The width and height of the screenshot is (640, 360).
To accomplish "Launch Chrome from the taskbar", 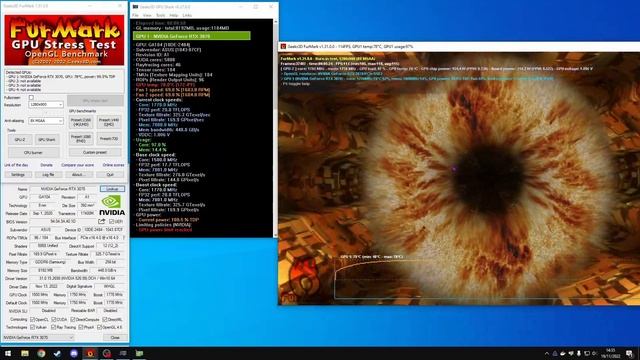I will [x=41, y=353].
